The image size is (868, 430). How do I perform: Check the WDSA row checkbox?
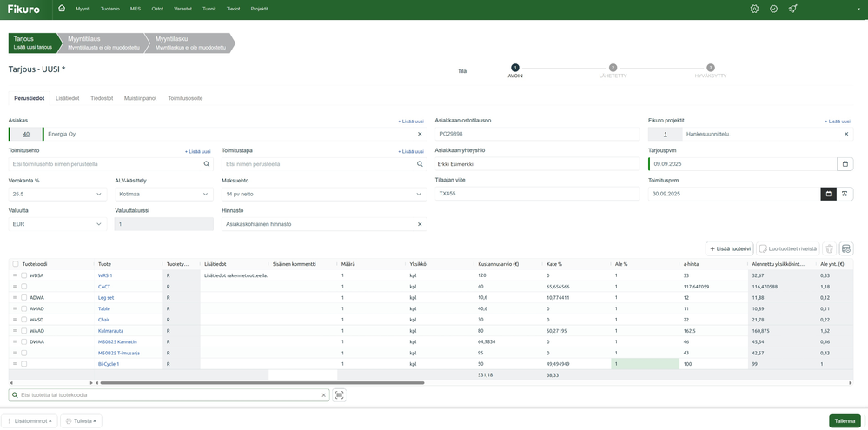tap(23, 275)
